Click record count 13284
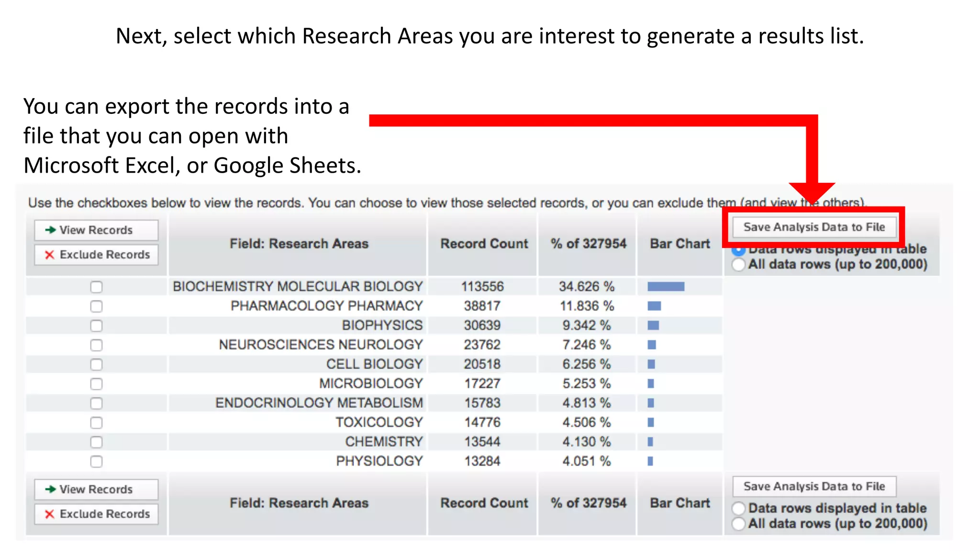 pos(482,461)
